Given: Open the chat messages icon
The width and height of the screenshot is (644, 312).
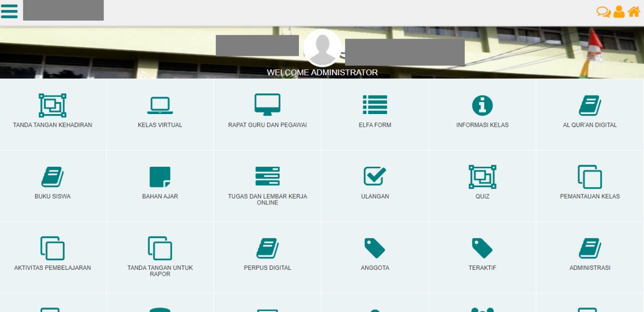Looking at the screenshot, I should pyautogui.click(x=603, y=12).
